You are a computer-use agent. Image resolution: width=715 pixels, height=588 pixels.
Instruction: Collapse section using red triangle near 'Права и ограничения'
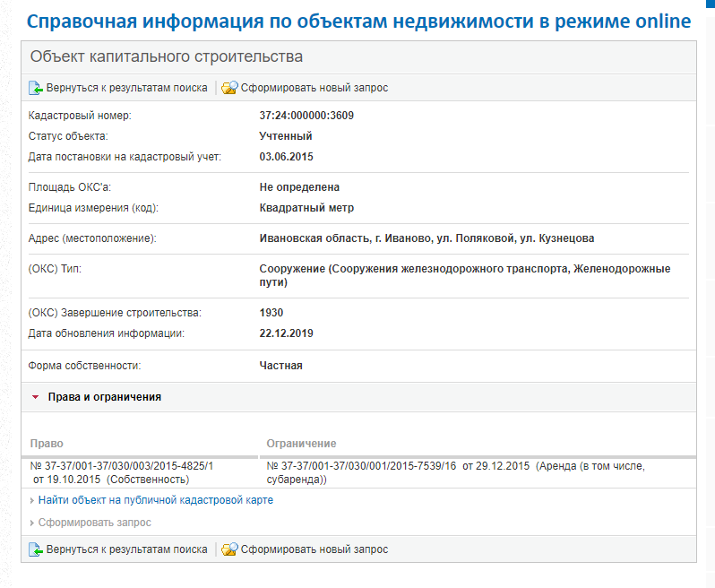35,397
